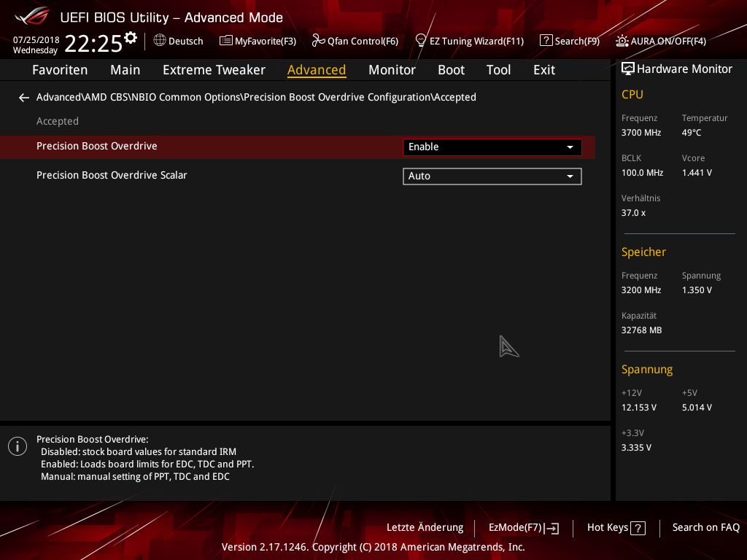Click the memory Spannung 1.350 V value
The width and height of the screenshot is (747, 560).
[x=697, y=290]
